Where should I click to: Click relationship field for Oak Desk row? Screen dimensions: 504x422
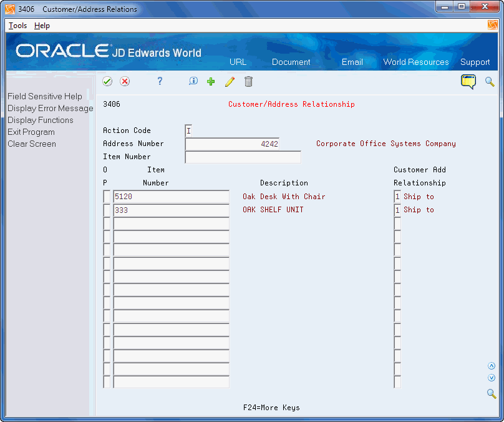coord(397,197)
